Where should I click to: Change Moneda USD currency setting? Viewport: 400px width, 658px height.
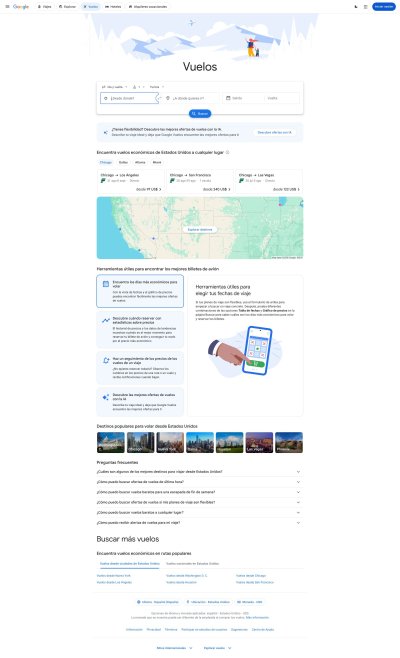point(250,602)
